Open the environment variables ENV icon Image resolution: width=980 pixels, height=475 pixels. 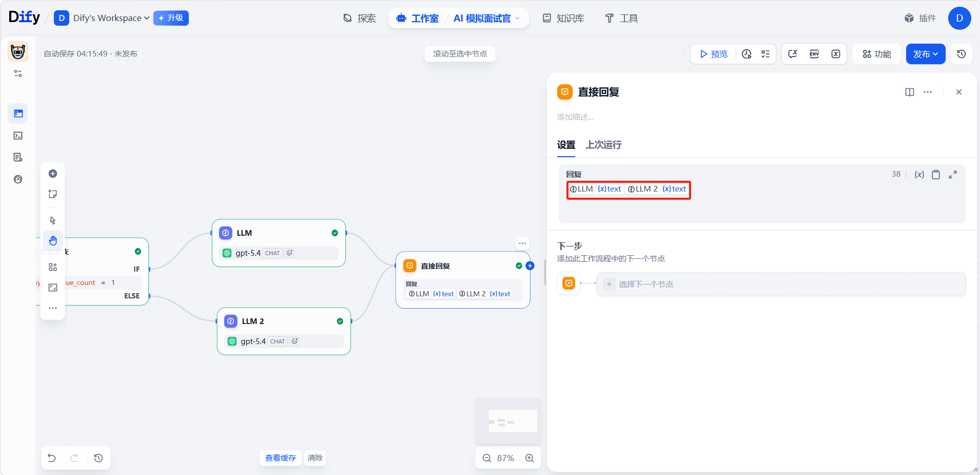[x=814, y=54]
